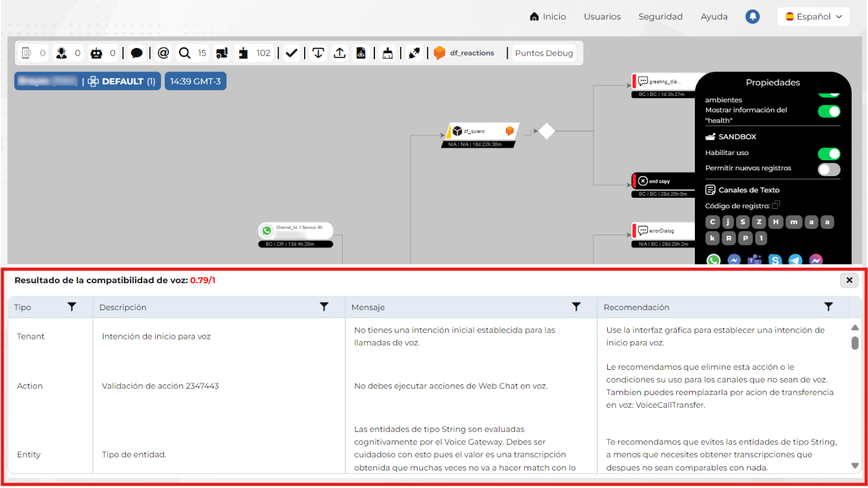Open the Recomendación column filter
This screenshot has width=868, height=488.
(x=828, y=307)
